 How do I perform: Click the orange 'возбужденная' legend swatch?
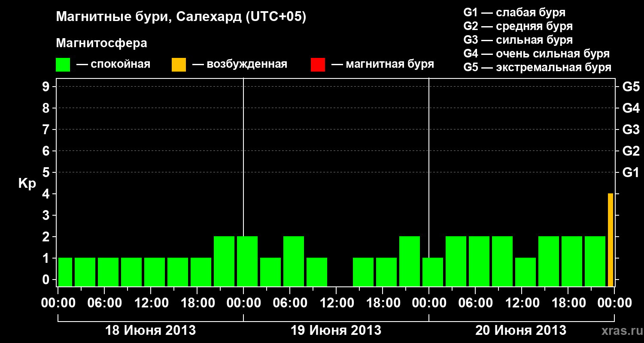point(179,65)
